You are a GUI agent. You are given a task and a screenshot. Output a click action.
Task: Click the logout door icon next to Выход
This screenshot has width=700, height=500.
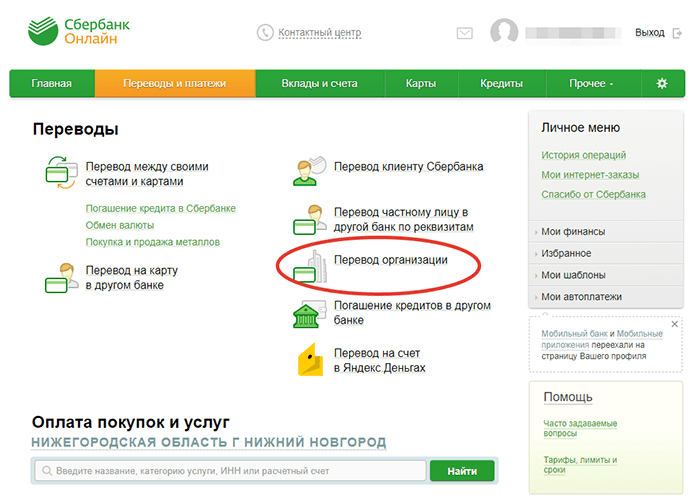pyautogui.click(x=677, y=33)
